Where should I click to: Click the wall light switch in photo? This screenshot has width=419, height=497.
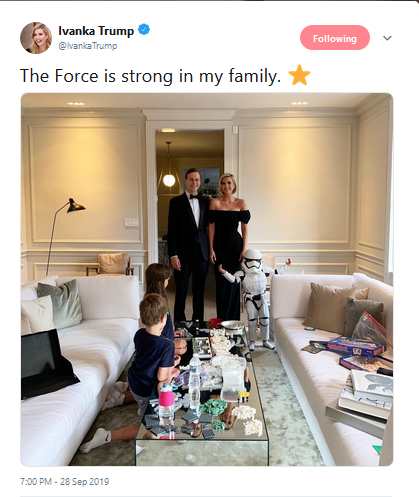pyautogui.click(x=131, y=222)
